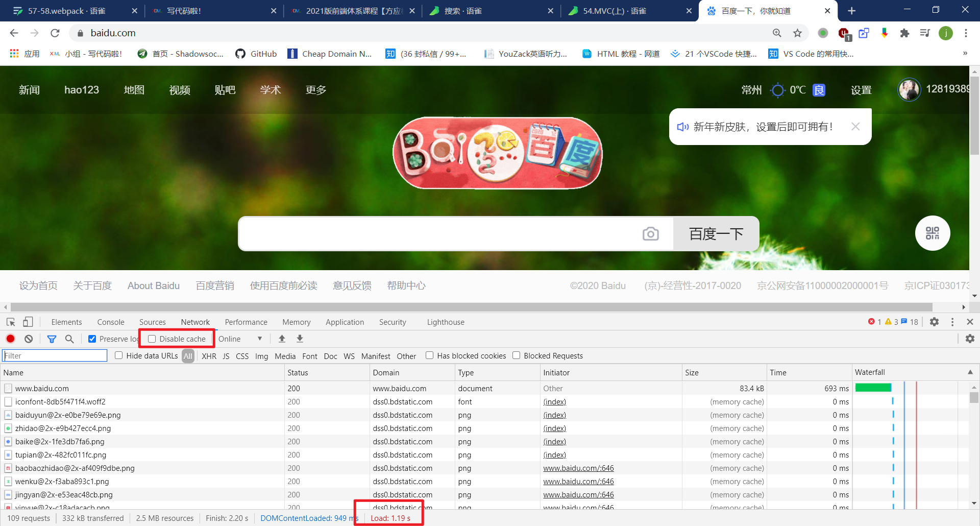Open network settings gear at right
Image resolution: width=980 pixels, height=526 pixels.
970,339
